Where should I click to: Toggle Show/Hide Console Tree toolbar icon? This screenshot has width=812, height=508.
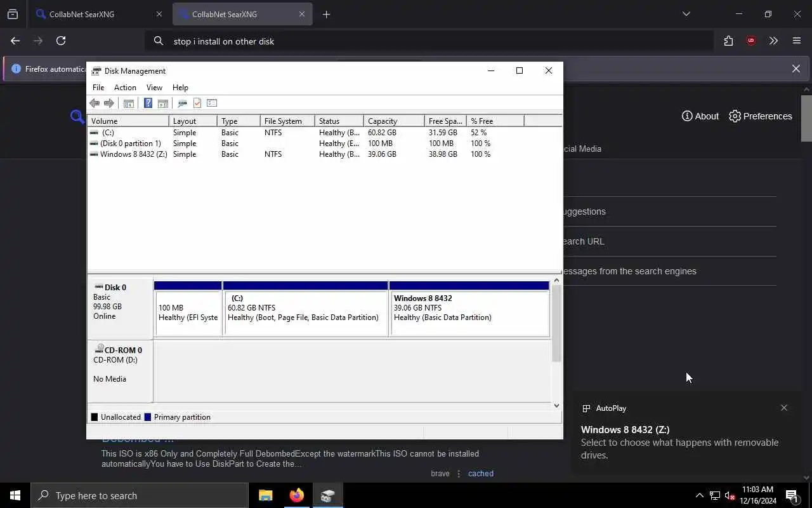click(x=129, y=103)
